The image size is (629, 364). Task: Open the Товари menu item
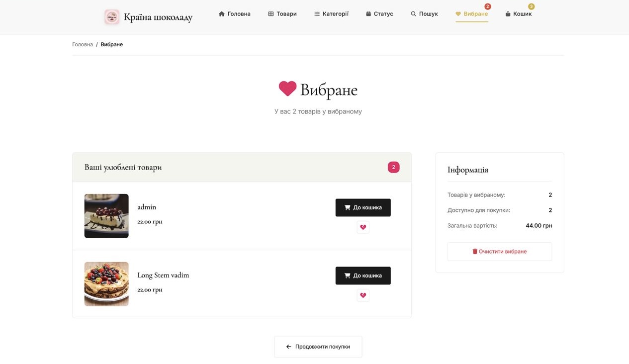pyautogui.click(x=282, y=14)
